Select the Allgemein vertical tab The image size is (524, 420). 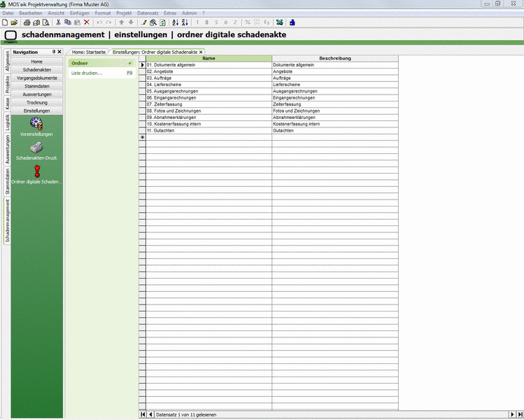click(x=7, y=61)
